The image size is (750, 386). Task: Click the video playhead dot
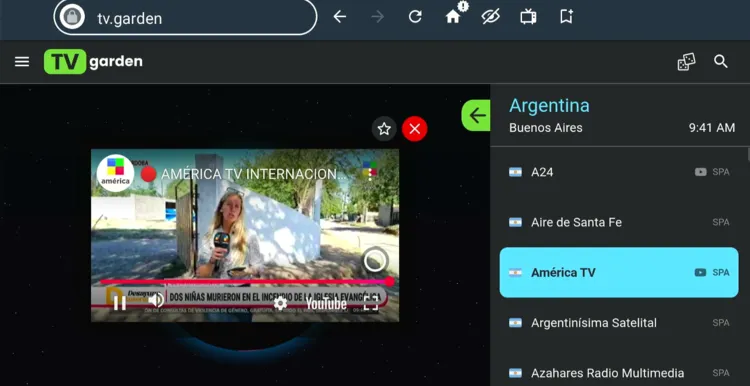[x=390, y=282]
